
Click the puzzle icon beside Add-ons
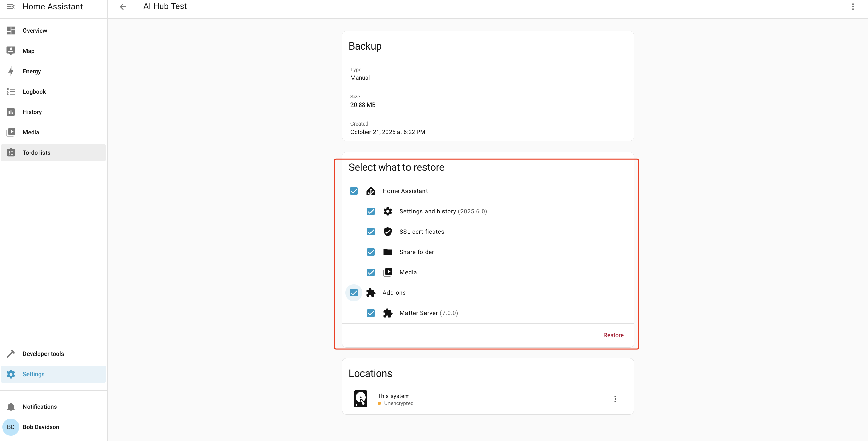[x=371, y=293]
